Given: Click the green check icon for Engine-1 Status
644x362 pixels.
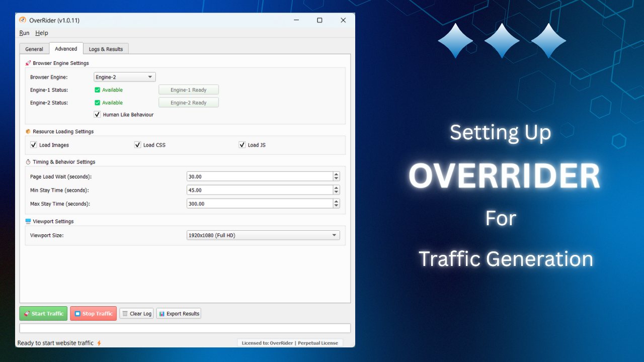Looking at the screenshot, I should coord(98,90).
